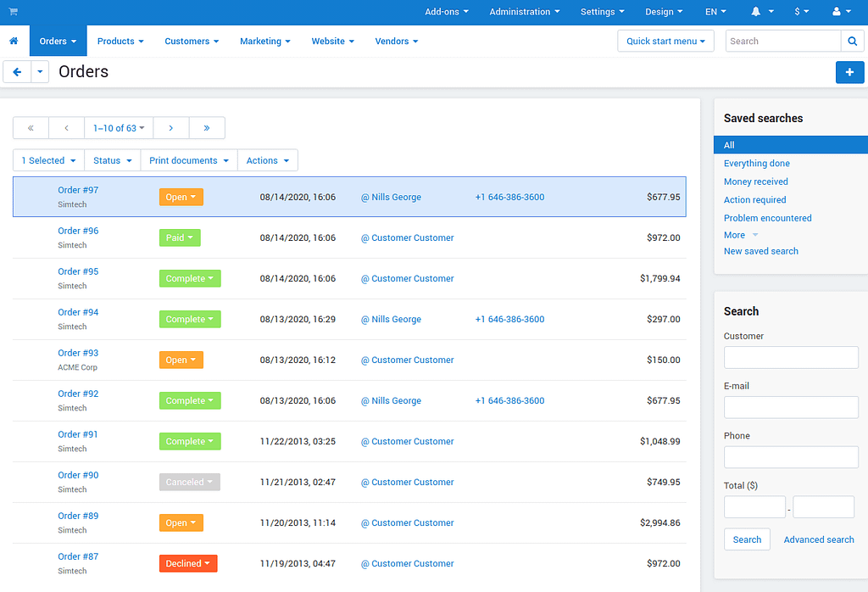Click the Search button in sidebar
The height and width of the screenshot is (592, 868).
coord(747,539)
